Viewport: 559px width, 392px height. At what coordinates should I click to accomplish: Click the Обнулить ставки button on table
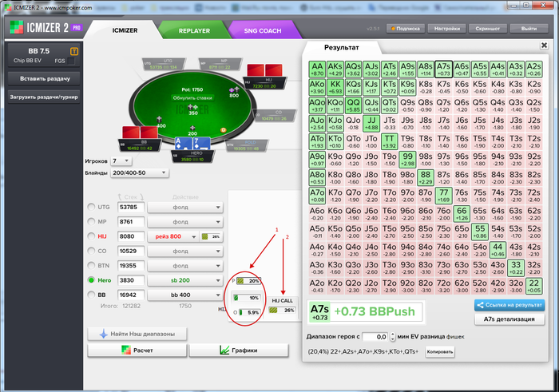[x=192, y=98]
